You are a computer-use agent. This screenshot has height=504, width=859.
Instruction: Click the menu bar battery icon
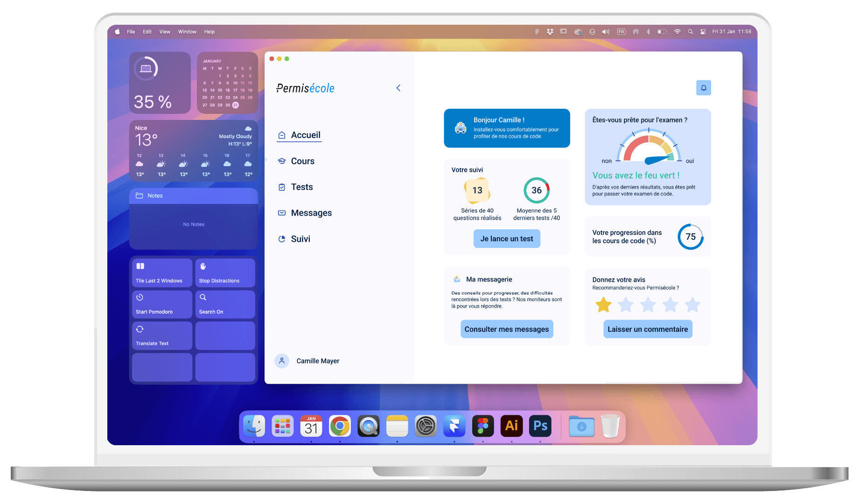(662, 32)
